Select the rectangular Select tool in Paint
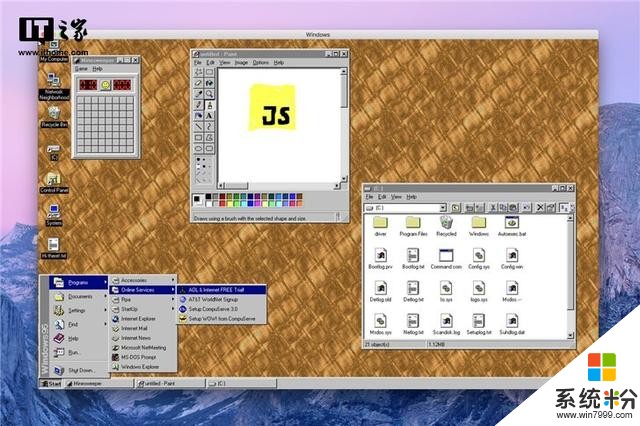This screenshot has height=426, width=640. coord(209,72)
